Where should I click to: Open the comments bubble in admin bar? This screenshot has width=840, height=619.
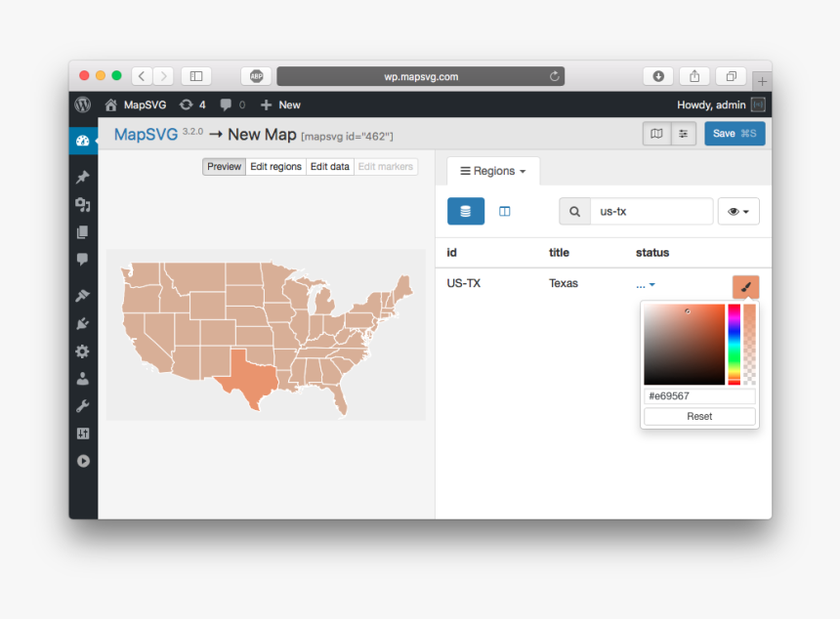pyautogui.click(x=232, y=104)
